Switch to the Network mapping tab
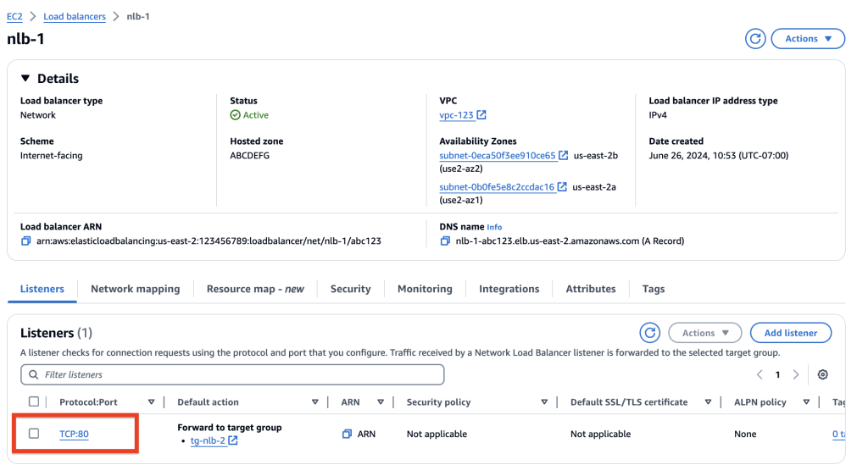868x476 pixels. coord(135,289)
